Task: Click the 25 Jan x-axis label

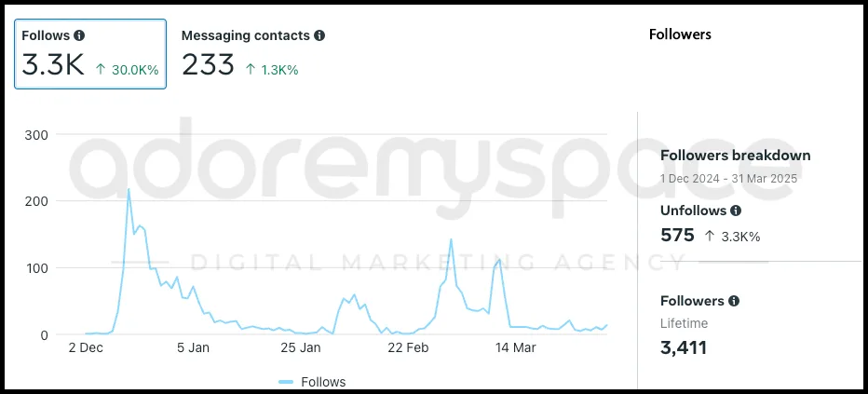Action: pos(301,347)
